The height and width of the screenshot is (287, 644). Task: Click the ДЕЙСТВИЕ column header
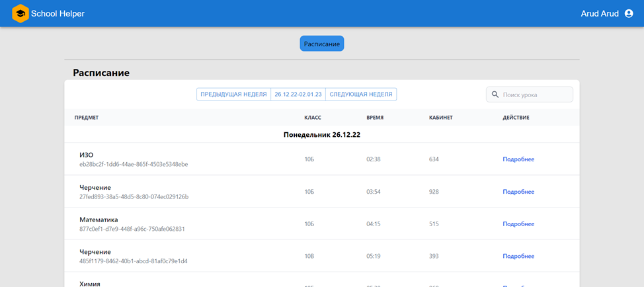click(516, 118)
